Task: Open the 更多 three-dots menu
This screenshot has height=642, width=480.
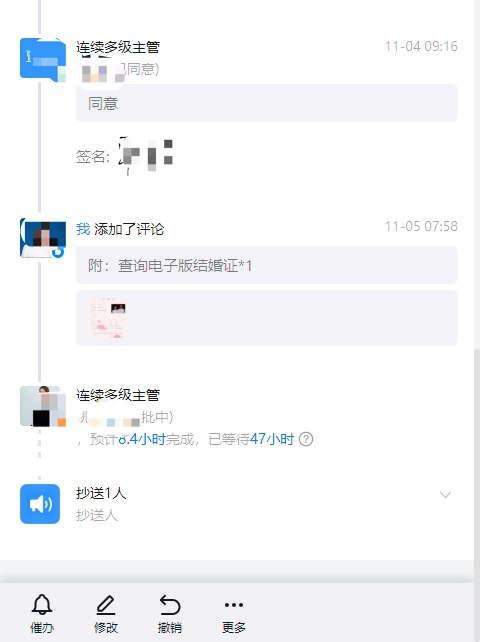Action: [234, 605]
